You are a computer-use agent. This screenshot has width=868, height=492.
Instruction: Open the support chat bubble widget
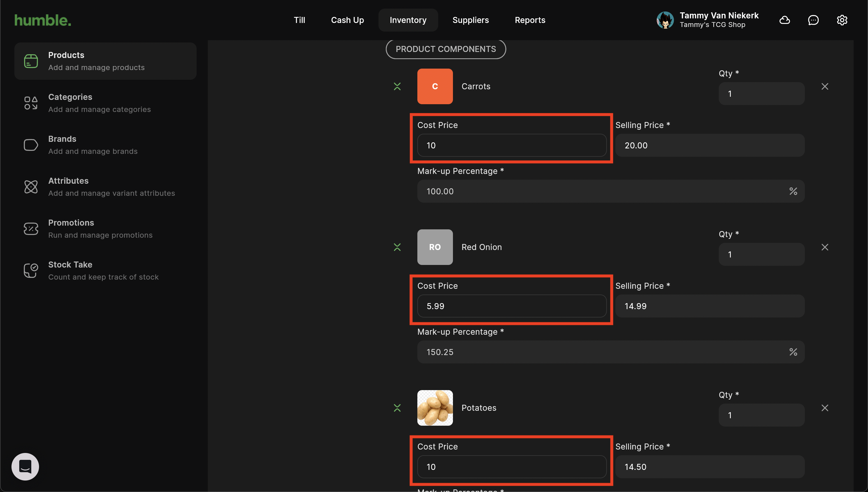(25, 467)
